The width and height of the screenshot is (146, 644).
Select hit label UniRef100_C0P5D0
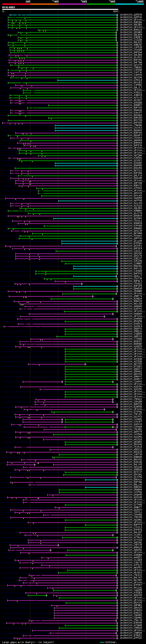point(131,85)
